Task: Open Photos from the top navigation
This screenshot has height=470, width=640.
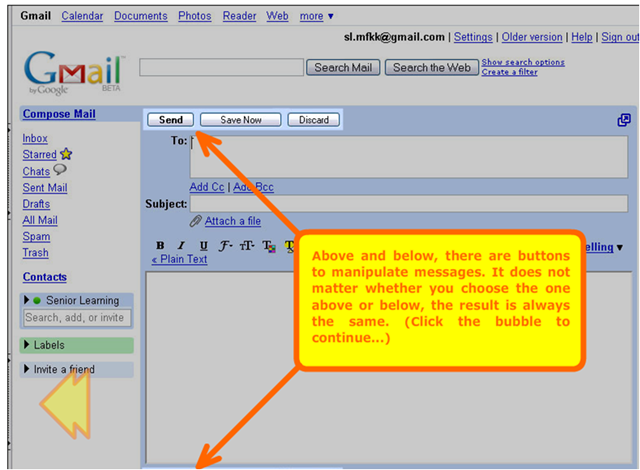Action: click(195, 16)
